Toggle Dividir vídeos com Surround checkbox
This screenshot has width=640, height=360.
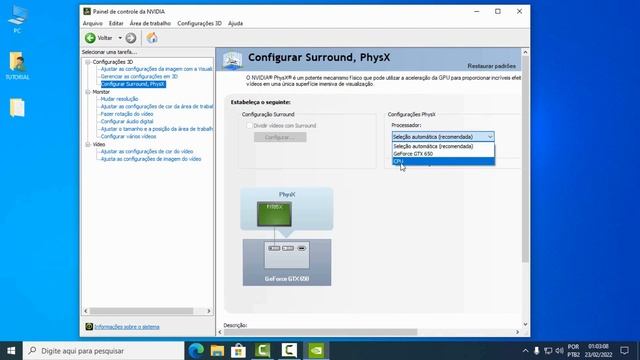pos(249,126)
